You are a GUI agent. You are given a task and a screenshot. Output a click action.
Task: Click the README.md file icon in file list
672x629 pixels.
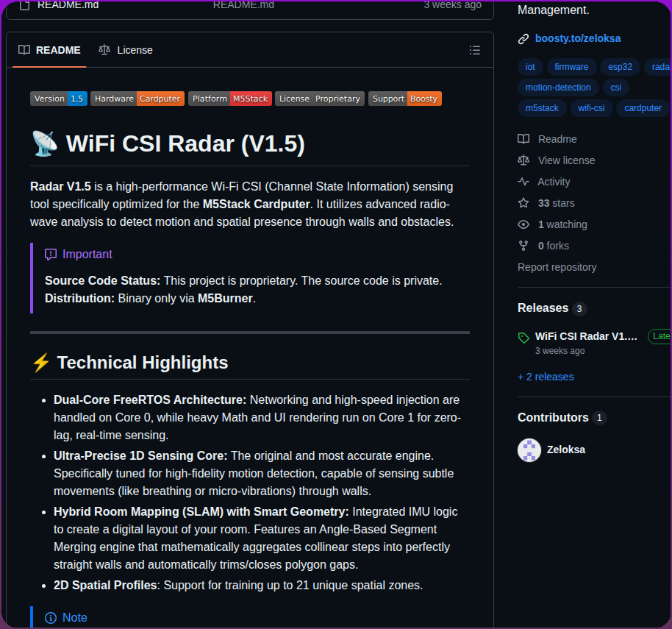pos(24,5)
